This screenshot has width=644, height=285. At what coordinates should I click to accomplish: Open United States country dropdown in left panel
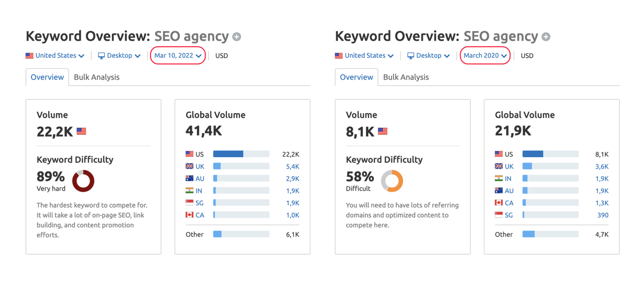pyautogui.click(x=55, y=56)
